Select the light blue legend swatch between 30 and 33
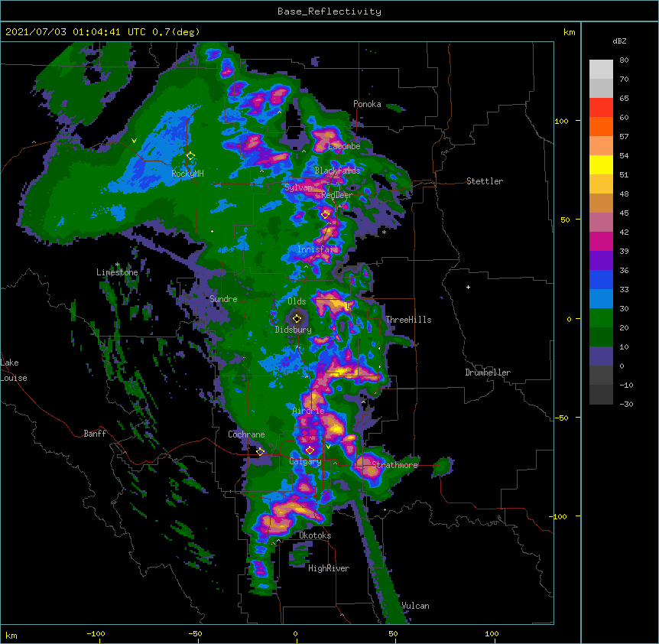 601,298
